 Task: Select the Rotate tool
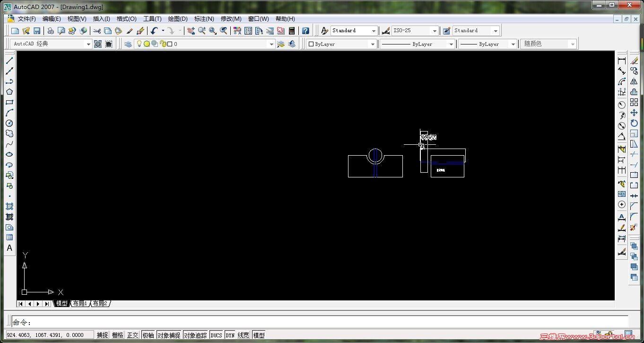pyautogui.click(x=634, y=123)
